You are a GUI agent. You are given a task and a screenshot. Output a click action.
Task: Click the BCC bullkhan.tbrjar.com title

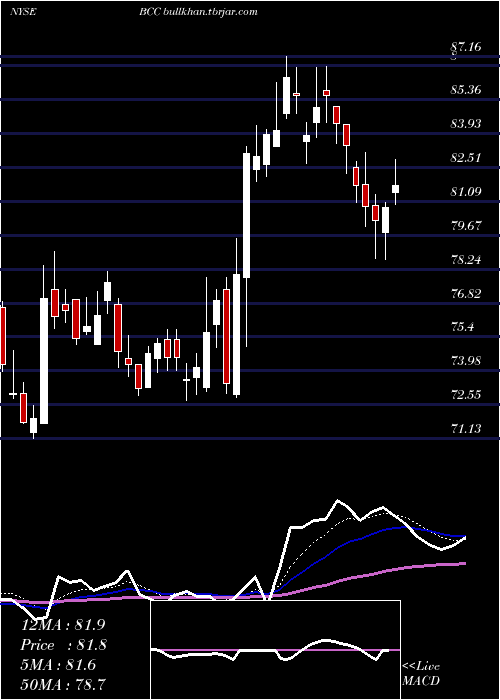click(x=198, y=12)
